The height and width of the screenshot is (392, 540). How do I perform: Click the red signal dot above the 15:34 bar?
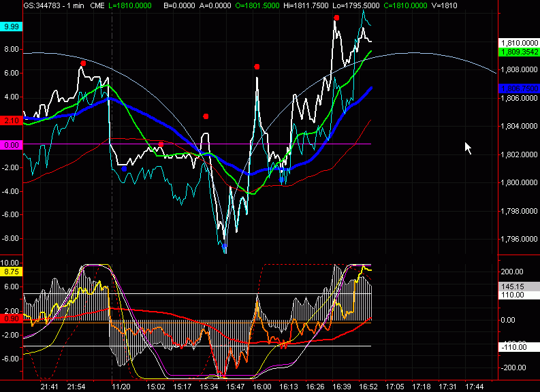pyautogui.click(x=206, y=116)
